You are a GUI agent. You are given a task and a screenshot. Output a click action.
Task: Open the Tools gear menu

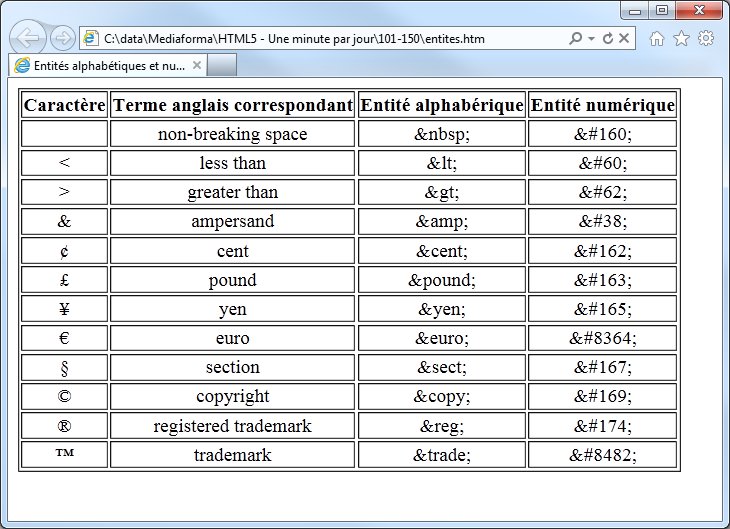pyautogui.click(x=705, y=38)
